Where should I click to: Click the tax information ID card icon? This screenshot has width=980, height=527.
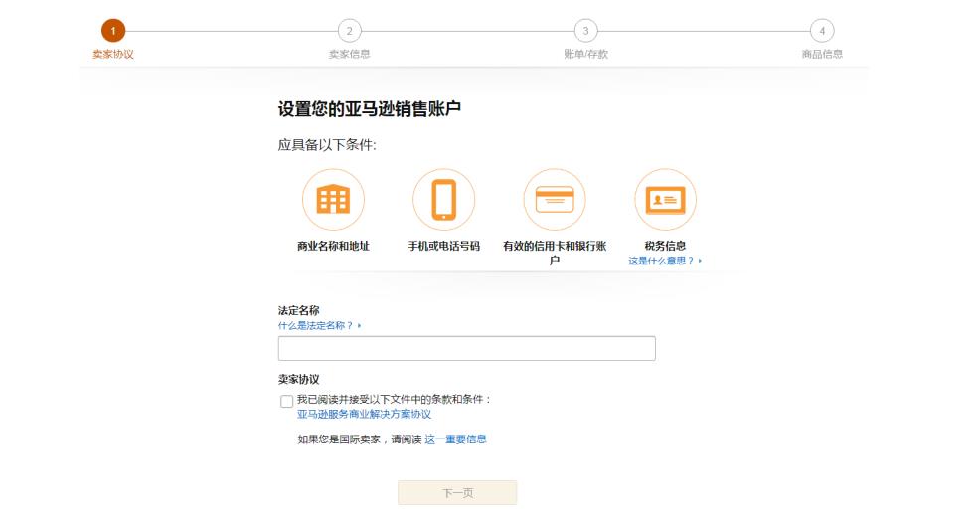pyautogui.click(x=665, y=200)
